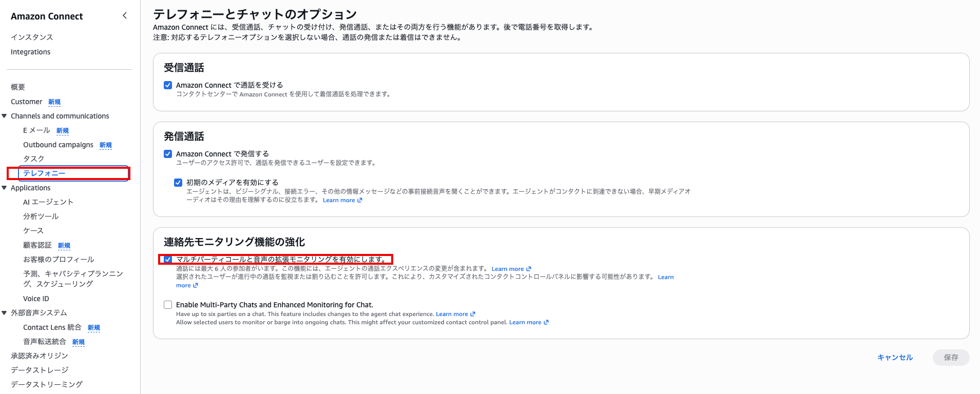The width and height of the screenshot is (980, 394).
Task: Toggle Amazon Connect で通話を受ける checkbox
Action: point(168,85)
